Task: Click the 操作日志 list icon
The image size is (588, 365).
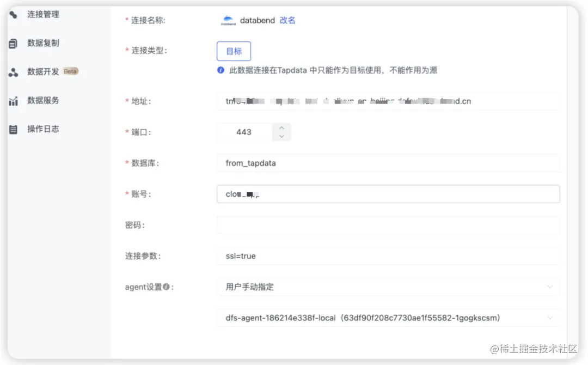Action: [13, 130]
